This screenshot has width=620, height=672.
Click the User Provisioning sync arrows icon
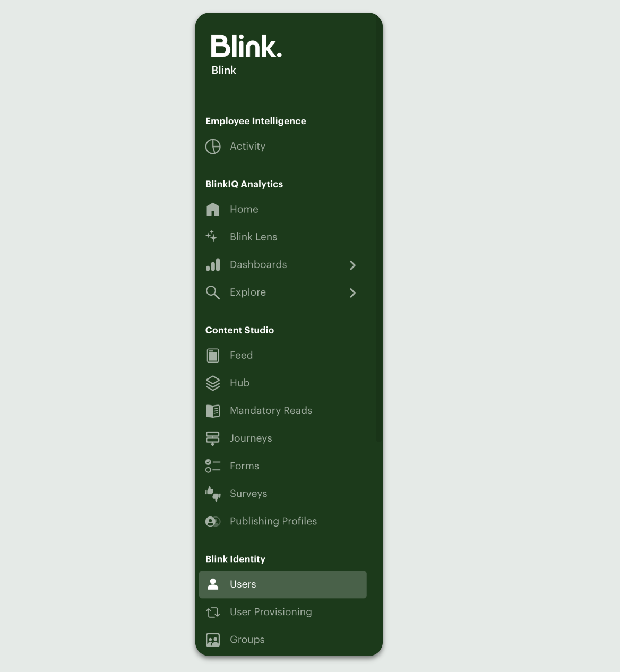213,613
